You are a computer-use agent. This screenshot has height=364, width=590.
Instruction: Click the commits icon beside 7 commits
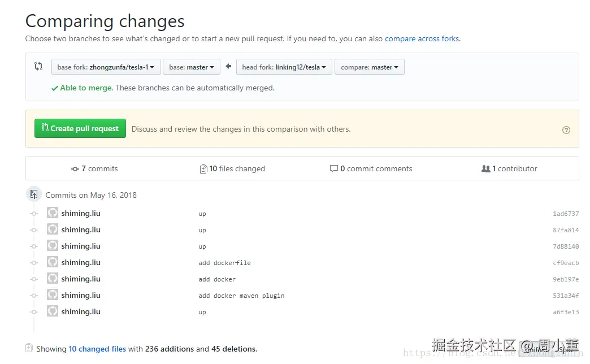(75, 169)
